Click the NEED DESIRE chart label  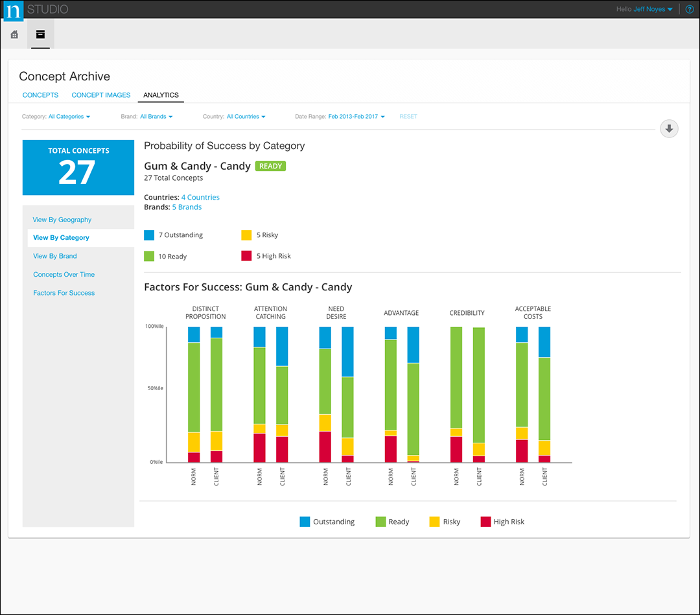(336, 312)
